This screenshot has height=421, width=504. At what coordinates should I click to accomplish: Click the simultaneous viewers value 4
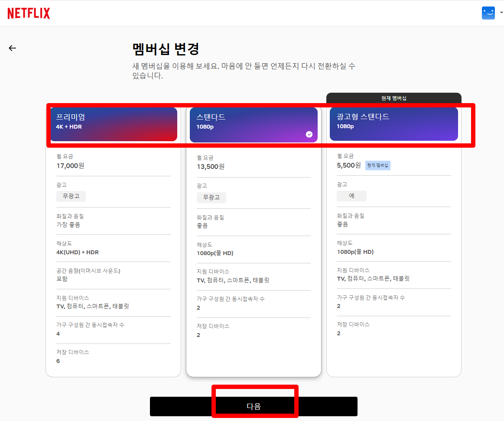coord(58,334)
